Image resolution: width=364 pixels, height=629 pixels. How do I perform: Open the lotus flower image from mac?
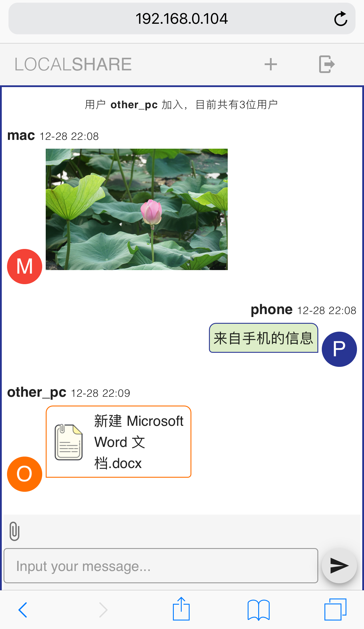pyautogui.click(x=137, y=209)
